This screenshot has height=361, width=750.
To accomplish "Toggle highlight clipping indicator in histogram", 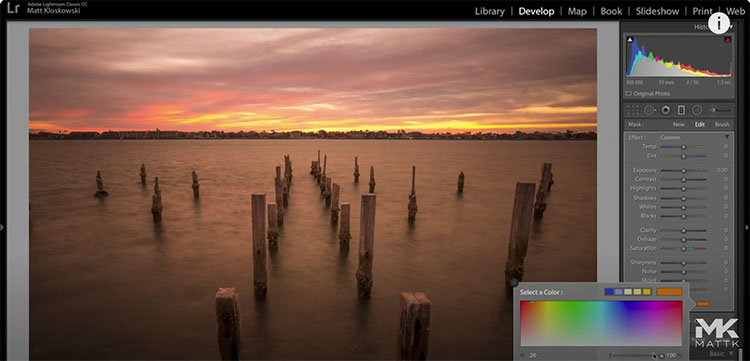I will tap(728, 40).
